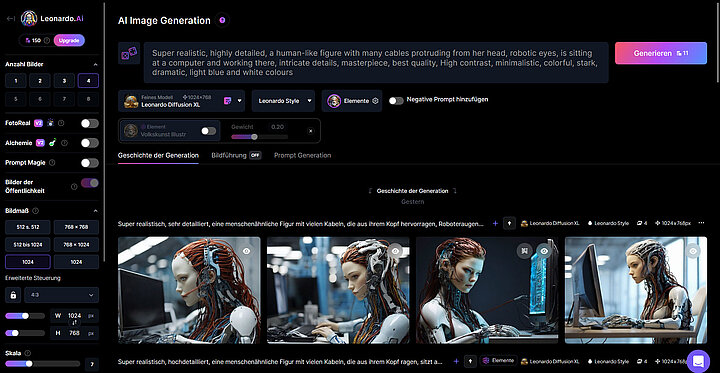Click the random prompt dice icon
The width and height of the screenshot is (720, 373).
tap(129, 53)
